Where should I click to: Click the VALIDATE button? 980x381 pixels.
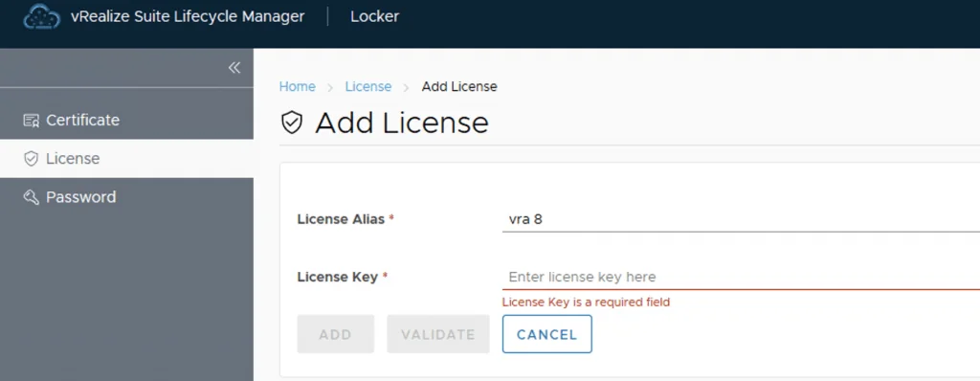(x=438, y=334)
